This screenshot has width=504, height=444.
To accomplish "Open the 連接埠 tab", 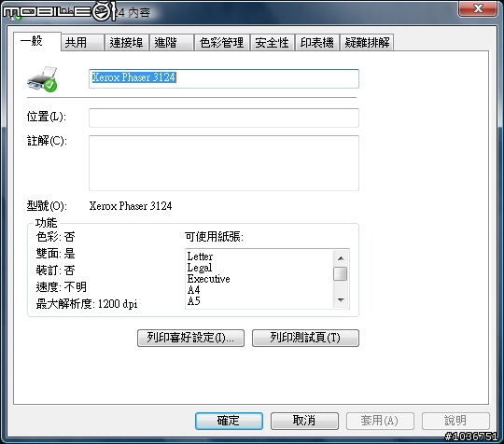I will click(x=127, y=43).
